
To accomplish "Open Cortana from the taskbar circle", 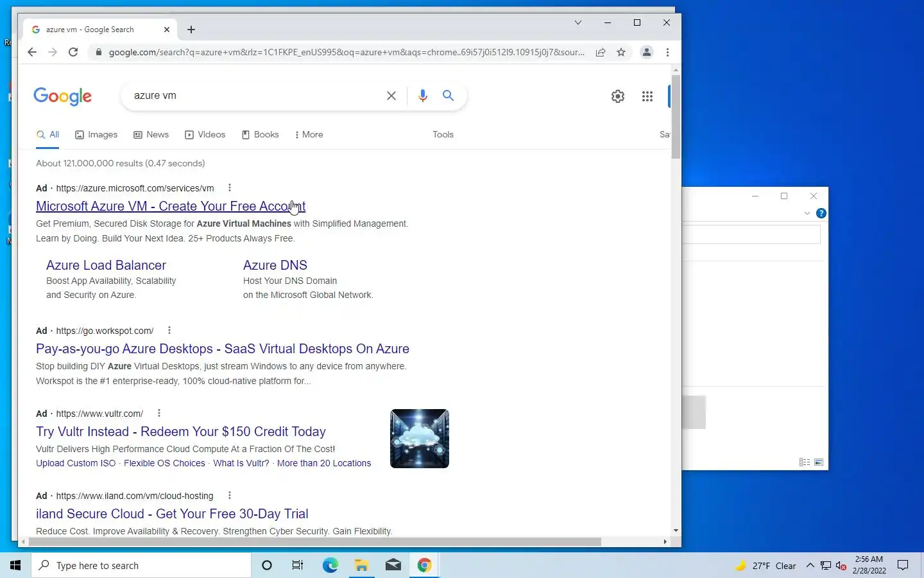I will pos(267,565).
